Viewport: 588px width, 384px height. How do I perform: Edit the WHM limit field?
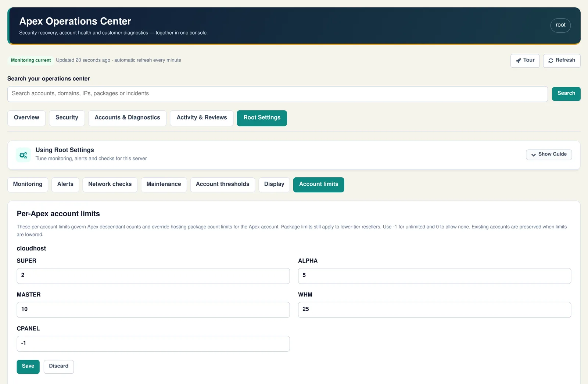434,310
